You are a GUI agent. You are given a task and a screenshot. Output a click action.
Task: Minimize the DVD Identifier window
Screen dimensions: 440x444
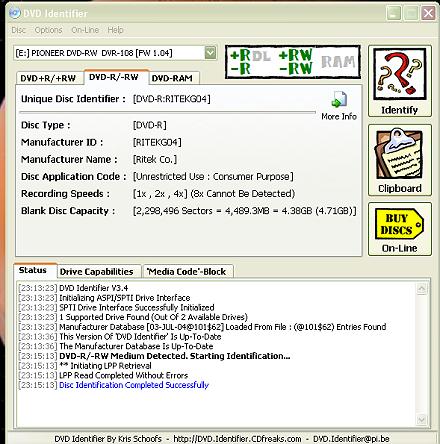[x=393, y=13]
